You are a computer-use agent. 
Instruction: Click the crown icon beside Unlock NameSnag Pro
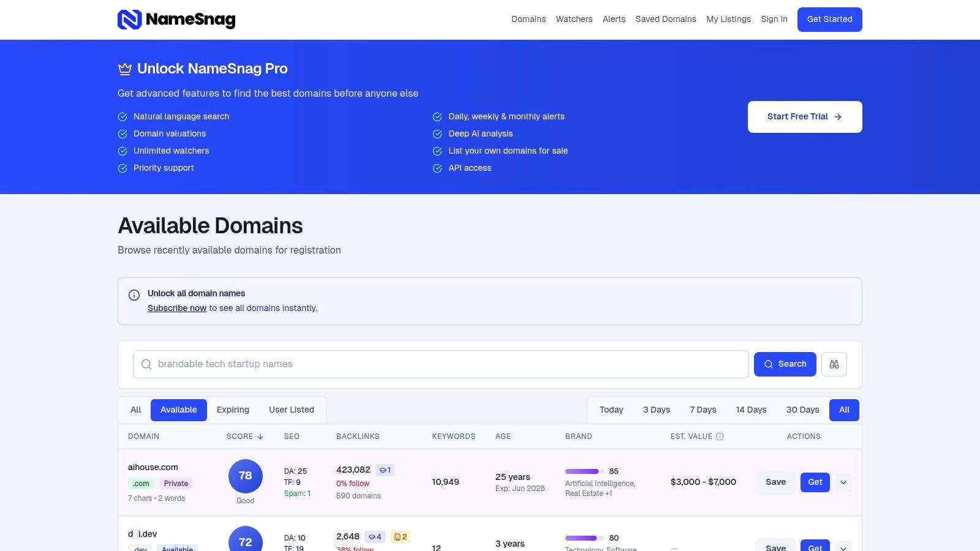[x=125, y=69]
